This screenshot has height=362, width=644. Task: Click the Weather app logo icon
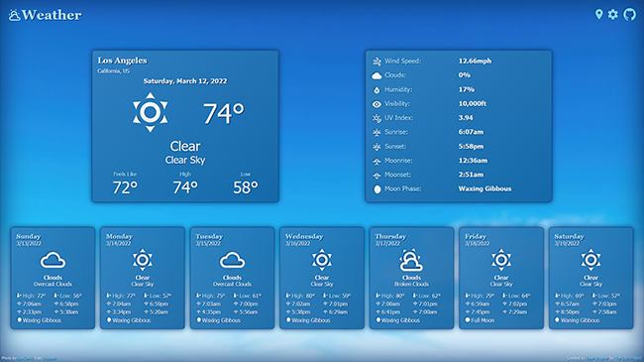click(x=15, y=15)
